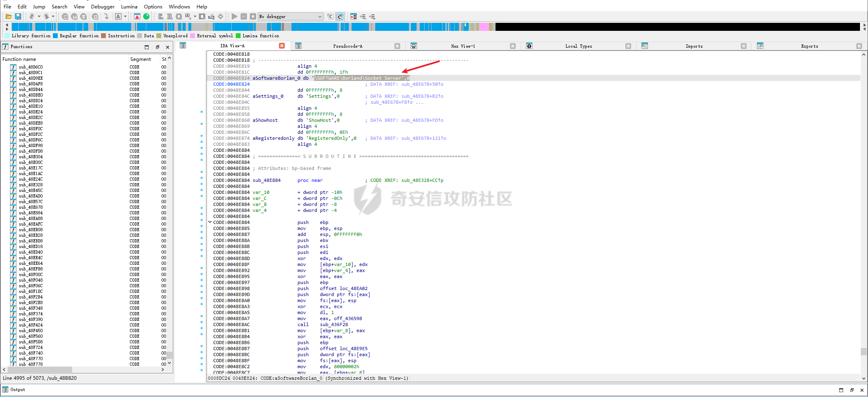This screenshot has height=397, width=868.
Task: Select sub_48F778 in functions list
Action: coord(30,364)
